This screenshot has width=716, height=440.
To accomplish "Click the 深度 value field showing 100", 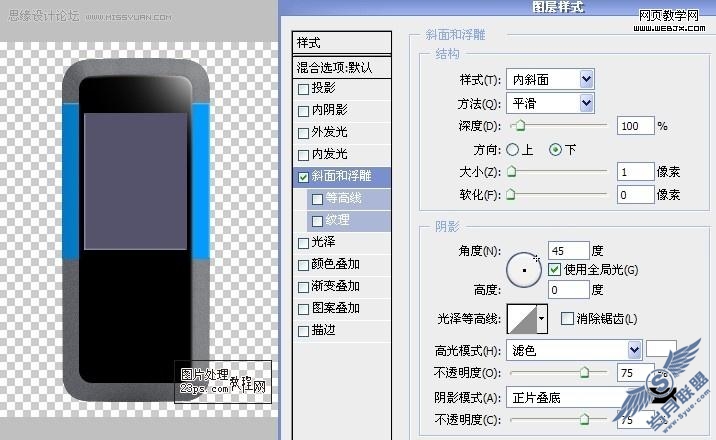I will coord(636,126).
